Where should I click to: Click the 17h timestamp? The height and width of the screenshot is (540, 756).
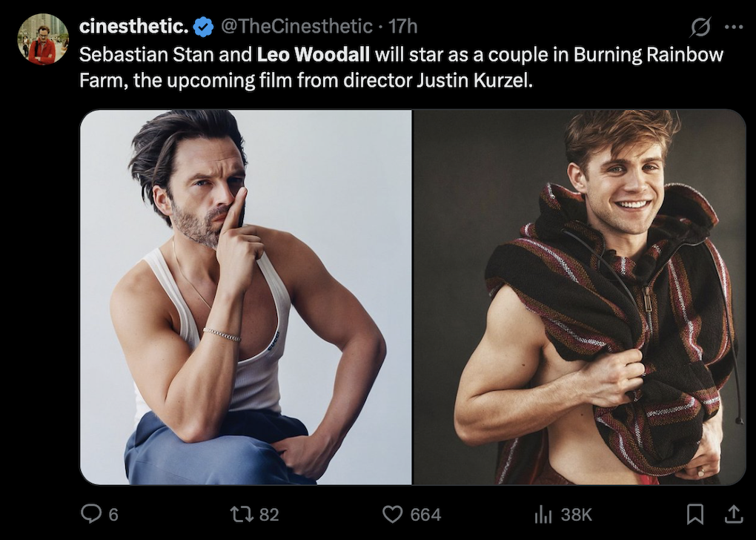click(403, 27)
